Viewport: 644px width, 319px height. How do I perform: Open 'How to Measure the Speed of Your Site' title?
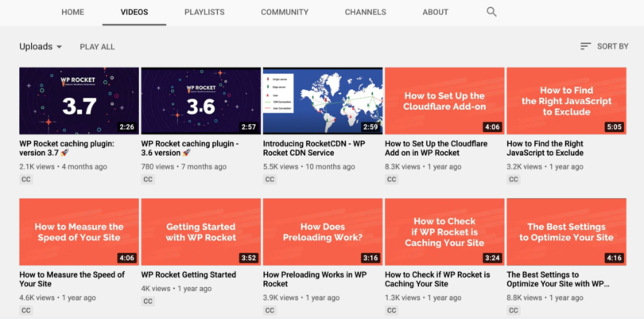(x=72, y=279)
